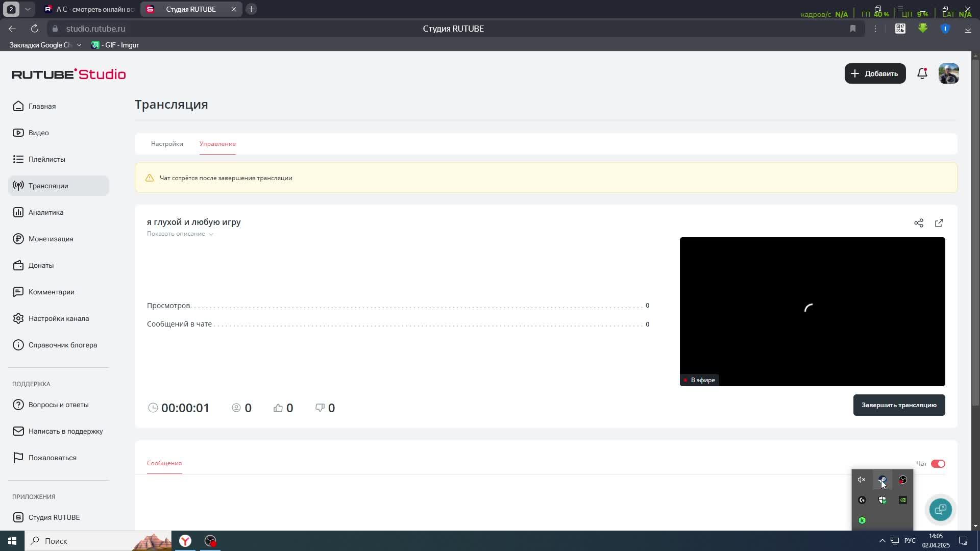Click the Steam tray icon

[883, 480]
